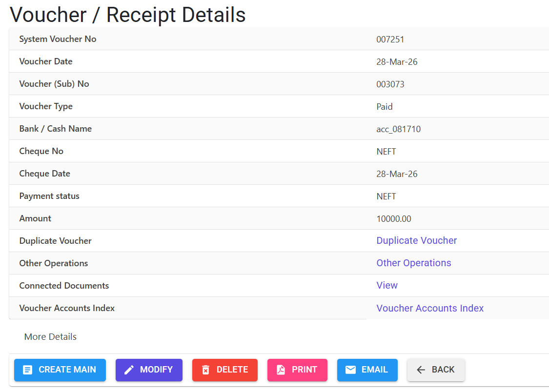Click the Voucher / Receipt Details heading
The width and height of the screenshot is (549, 392).
click(128, 15)
